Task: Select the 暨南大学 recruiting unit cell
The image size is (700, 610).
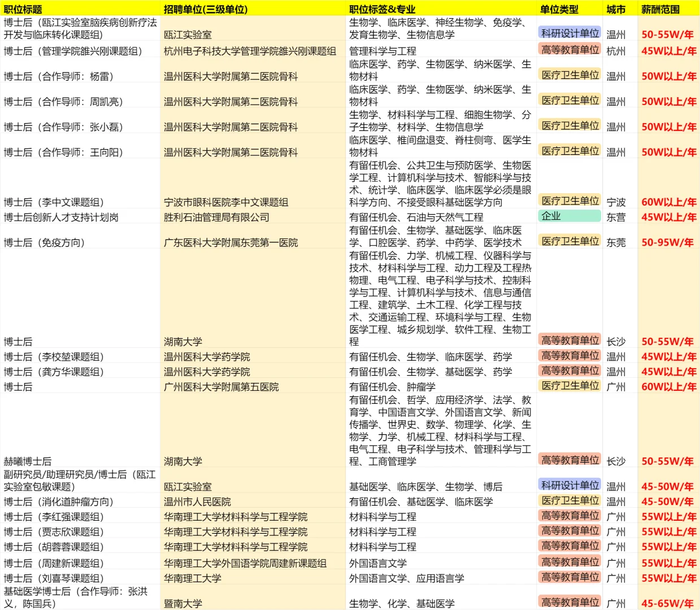Action: point(184,602)
